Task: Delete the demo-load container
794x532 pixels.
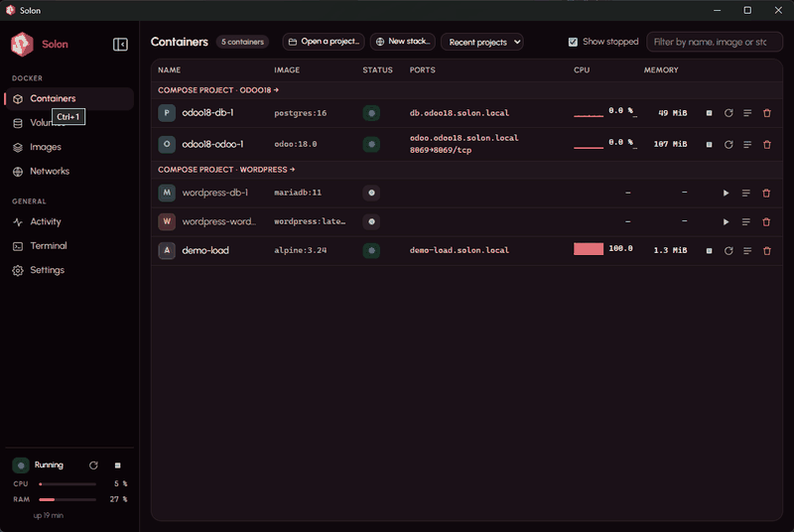Action: coord(766,250)
